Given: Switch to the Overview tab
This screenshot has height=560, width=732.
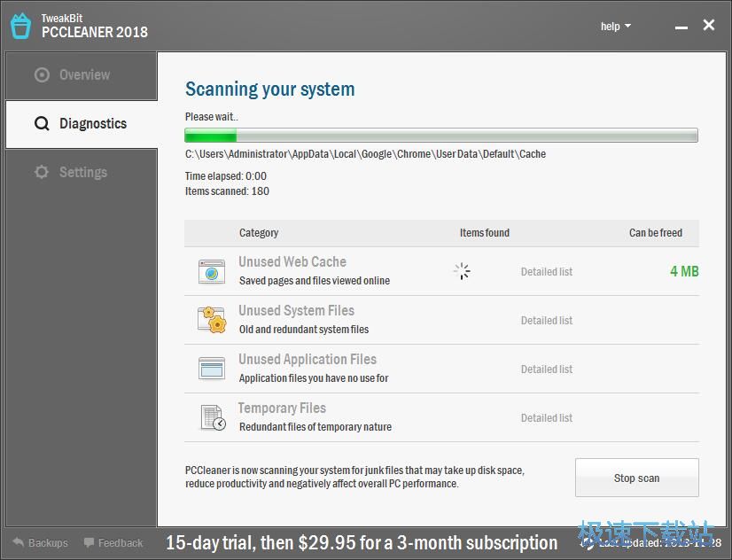Looking at the screenshot, I should (x=82, y=75).
